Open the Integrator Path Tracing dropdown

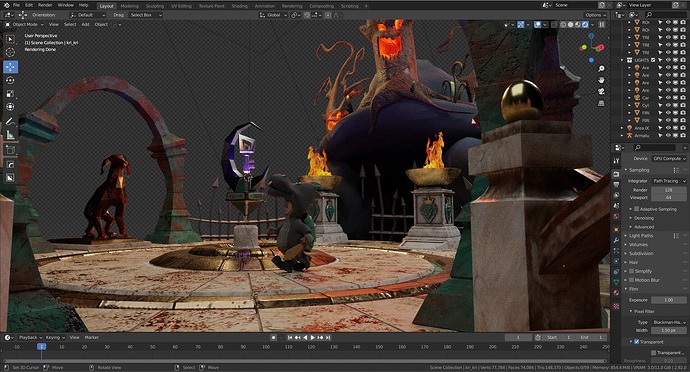click(x=669, y=181)
